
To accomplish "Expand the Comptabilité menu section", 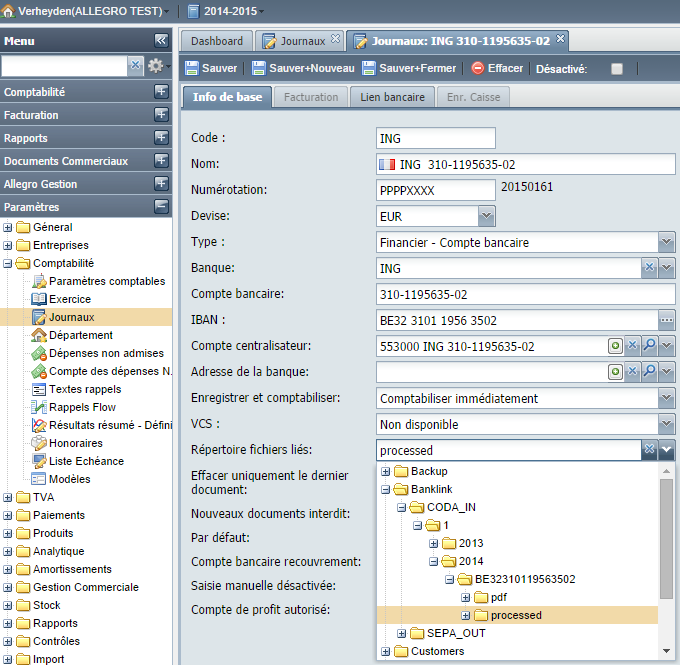I will pyautogui.click(x=161, y=92).
